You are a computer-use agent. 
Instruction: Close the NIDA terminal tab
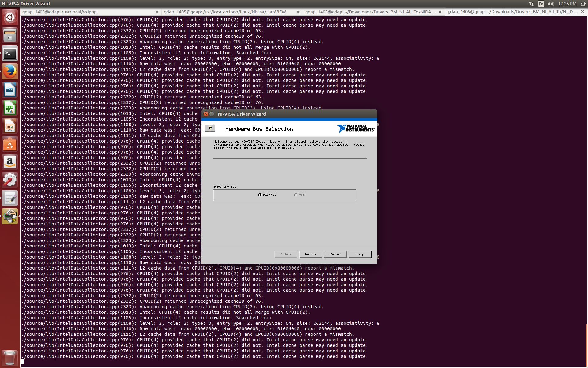(440, 12)
